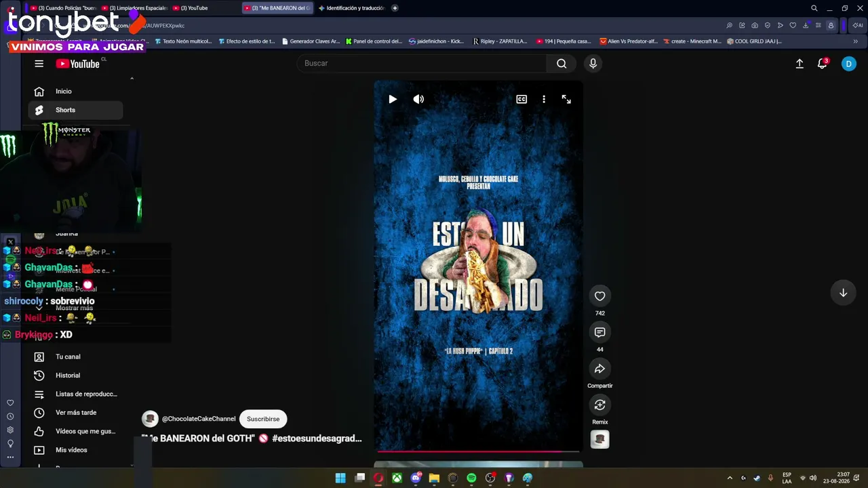Open Tu canal in the sidebar
Screen dimensions: 868x488
[75, 357]
